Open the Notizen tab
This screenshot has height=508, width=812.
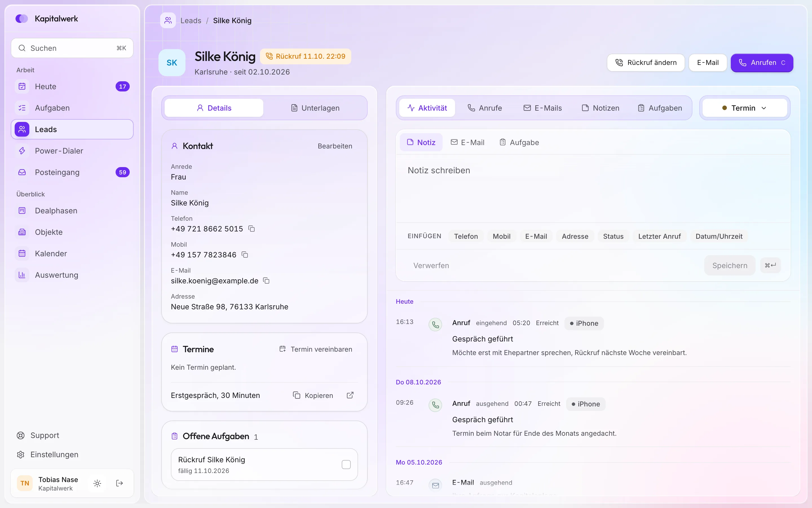(x=600, y=108)
